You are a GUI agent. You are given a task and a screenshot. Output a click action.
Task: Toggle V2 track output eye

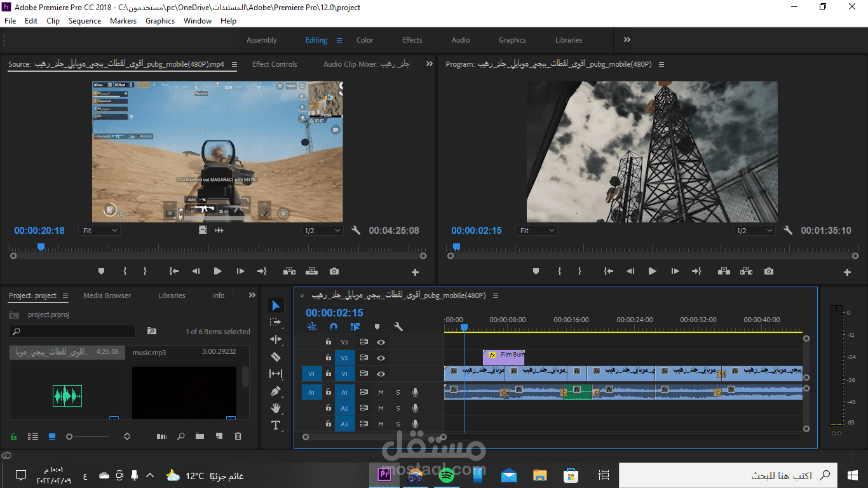click(381, 358)
